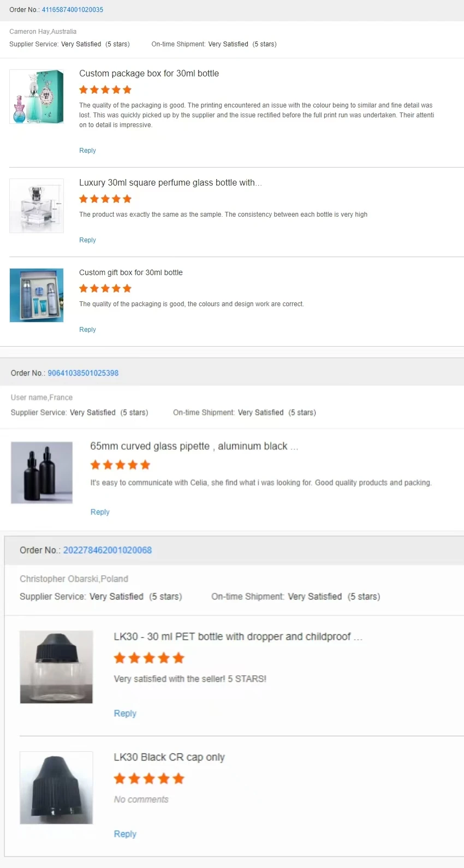Open the Custom package box product thumbnail
Image resolution: width=464 pixels, height=868 pixels.
point(37,97)
